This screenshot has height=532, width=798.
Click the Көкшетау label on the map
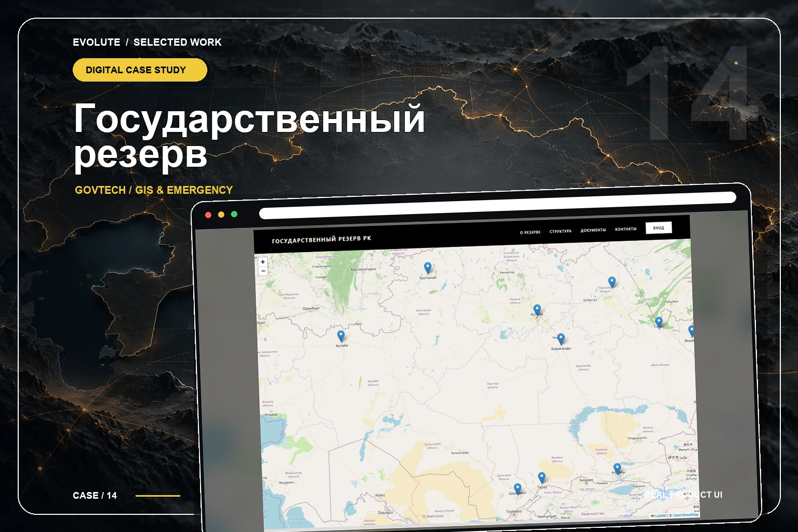coord(507,272)
